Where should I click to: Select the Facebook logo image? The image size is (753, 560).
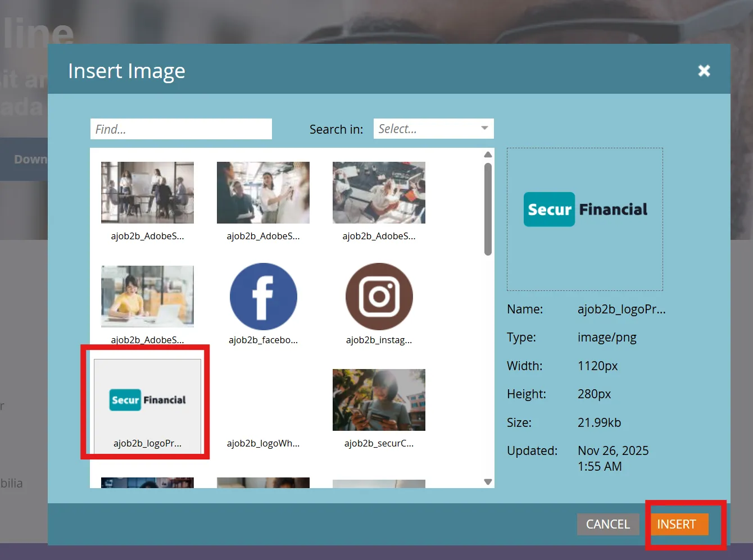(263, 297)
